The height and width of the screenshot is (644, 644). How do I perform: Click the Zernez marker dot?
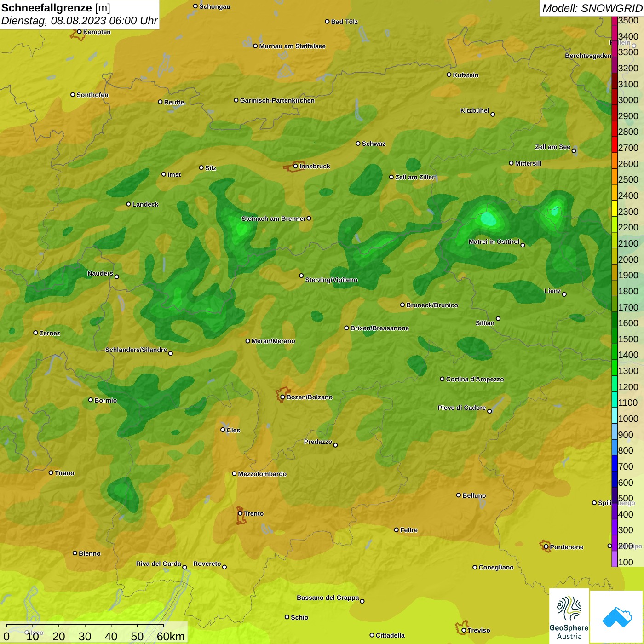click(35, 333)
